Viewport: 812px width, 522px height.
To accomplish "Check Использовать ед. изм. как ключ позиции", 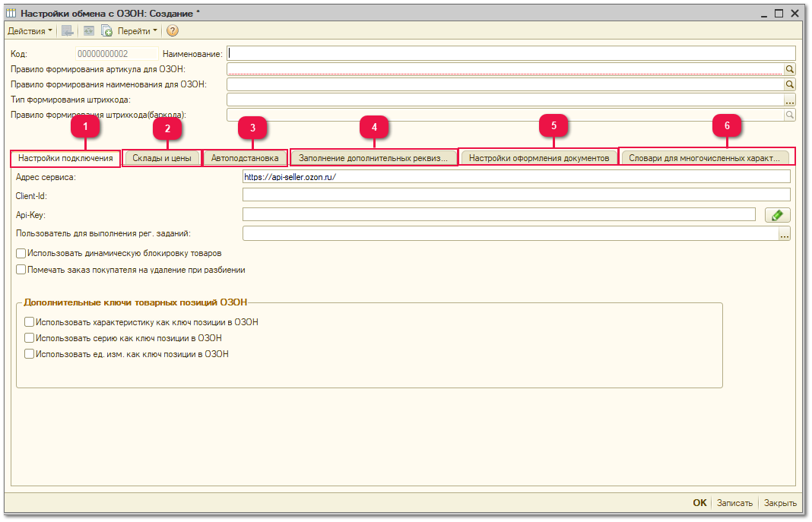I will [x=30, y=354].
